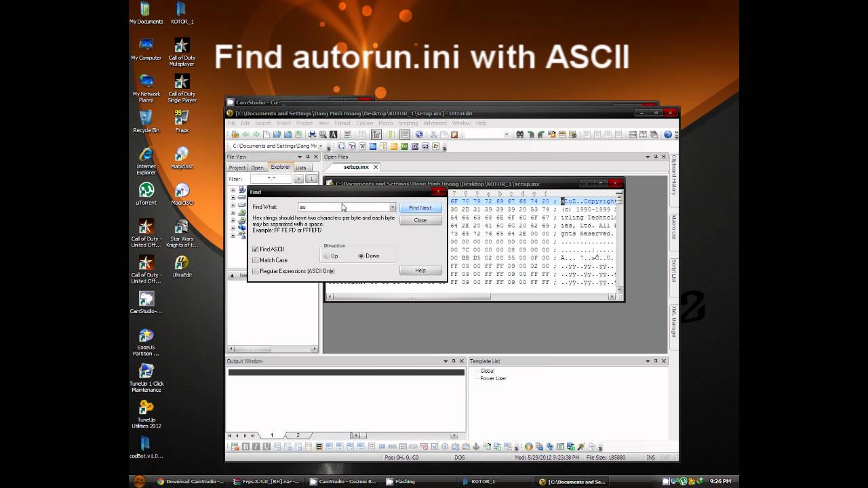Open the Column menu
Screen dimensions: 868x488
coord(365,123)
